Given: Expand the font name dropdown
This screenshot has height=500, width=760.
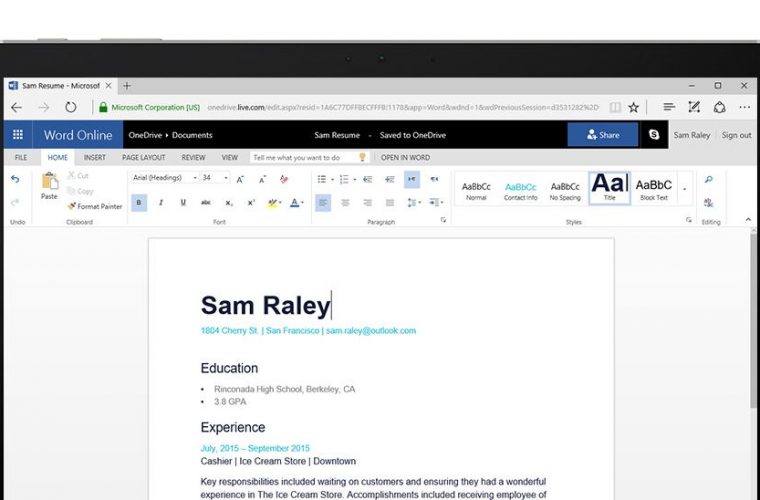Looking at the screenshot, I should tap(195, 178).
